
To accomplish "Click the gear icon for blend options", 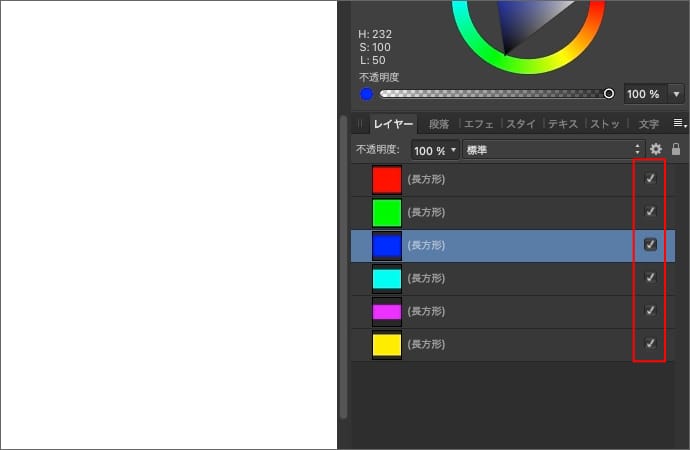I will coord(656,150).
